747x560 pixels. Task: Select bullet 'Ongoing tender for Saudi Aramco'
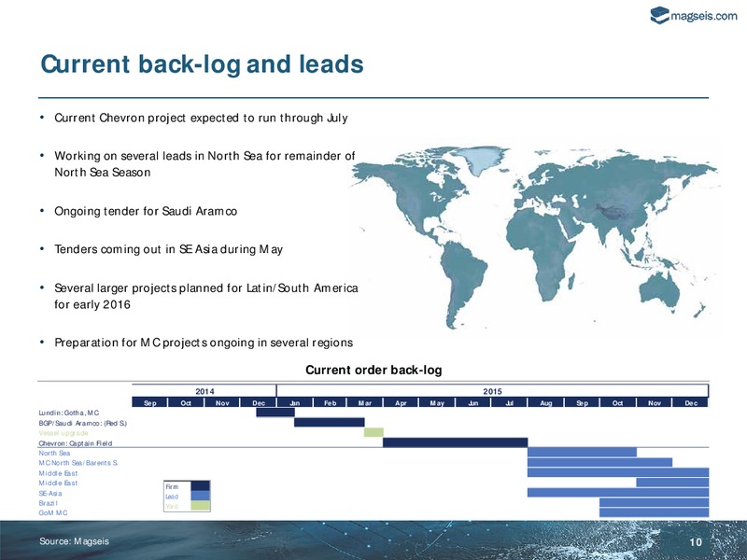click(146, 211)
